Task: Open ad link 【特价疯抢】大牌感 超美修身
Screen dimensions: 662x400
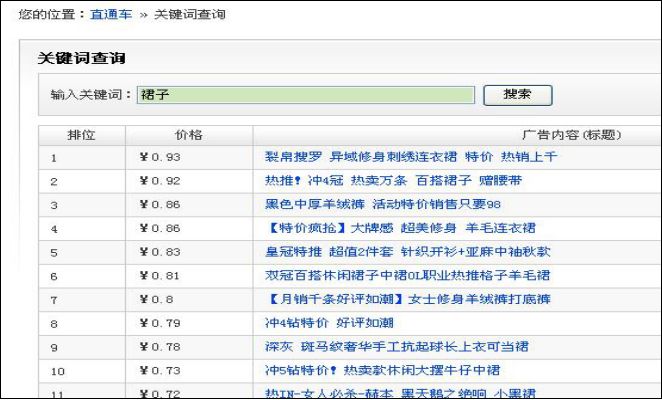Action: 400,228
